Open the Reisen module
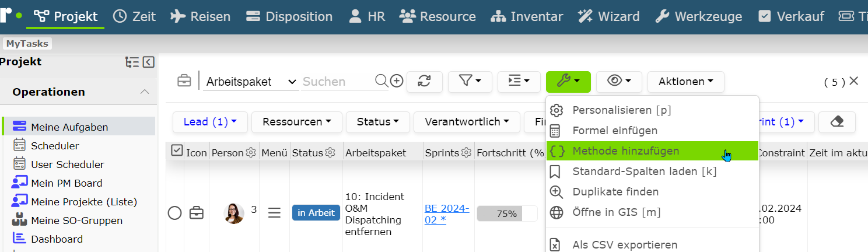Viewport: 868px width, 252px height. click(x=201, y=16)
